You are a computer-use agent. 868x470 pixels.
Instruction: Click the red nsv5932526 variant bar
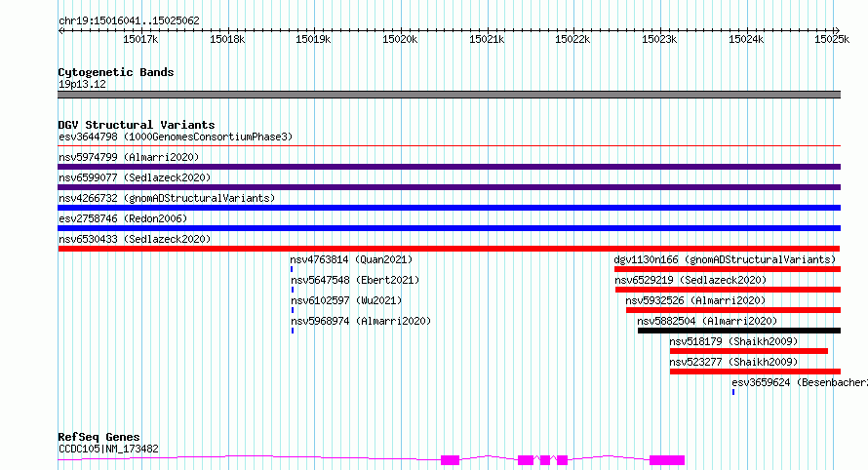point(733,310)
